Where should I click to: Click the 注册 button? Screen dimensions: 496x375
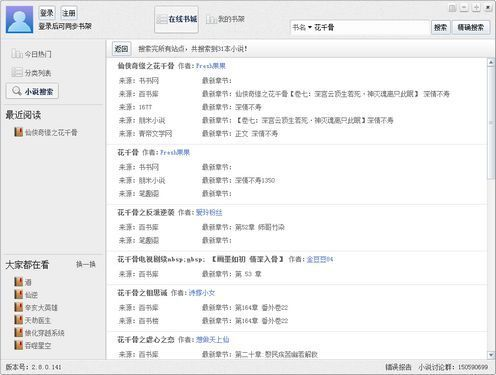click(x=69, y=13)
